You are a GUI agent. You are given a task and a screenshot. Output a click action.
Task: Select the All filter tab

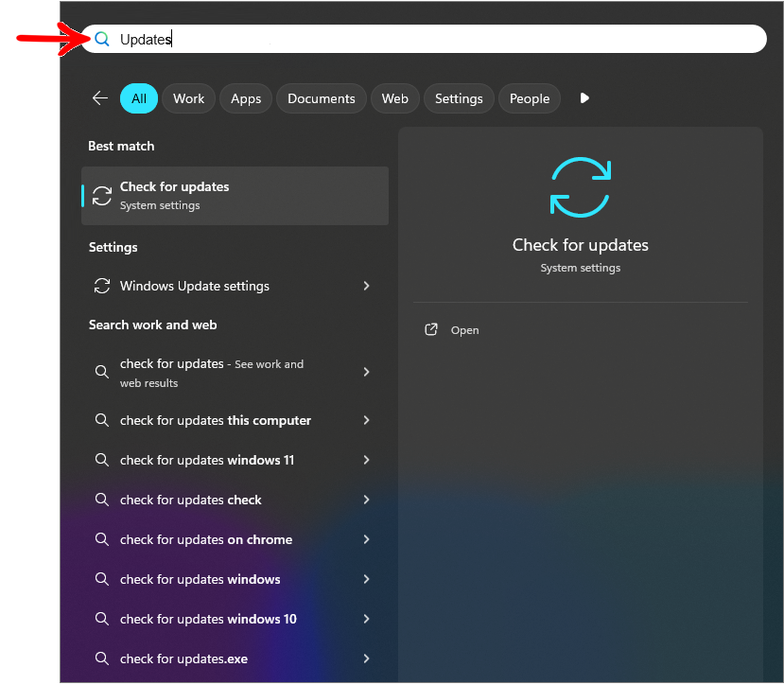139,98
